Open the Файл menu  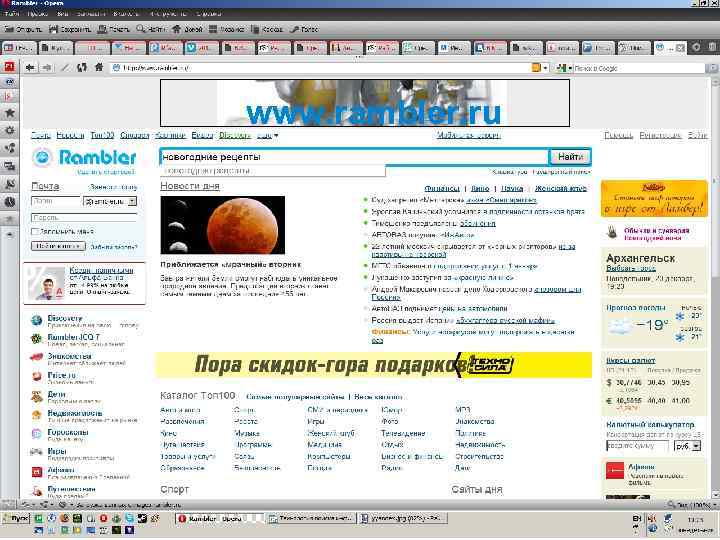click(x=11, y=14)
